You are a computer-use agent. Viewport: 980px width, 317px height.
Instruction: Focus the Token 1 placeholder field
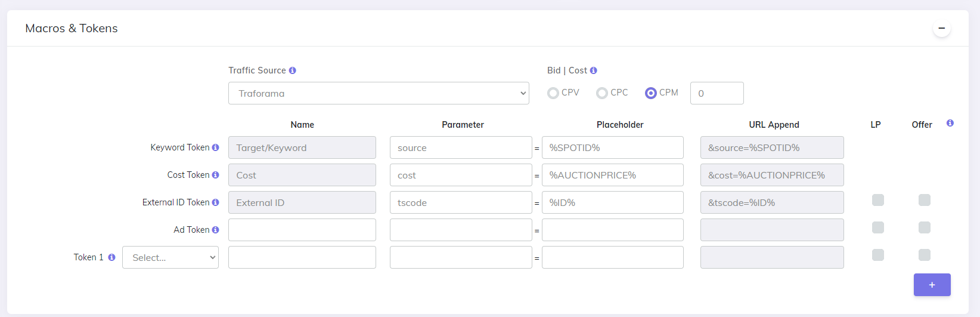(613, 257)
